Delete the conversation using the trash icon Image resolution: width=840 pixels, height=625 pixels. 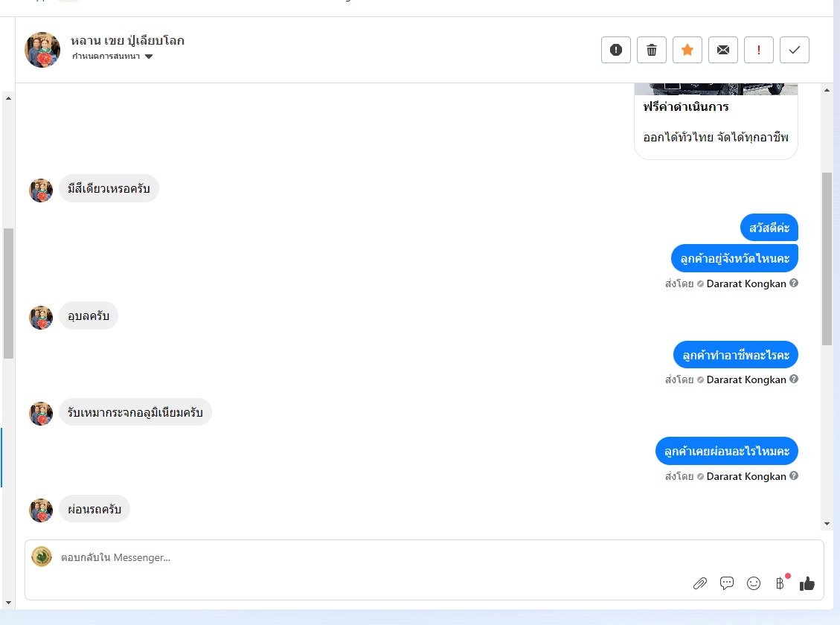coord(652,50)
